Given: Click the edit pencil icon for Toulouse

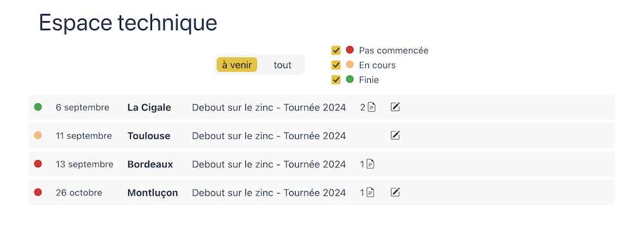Looking at the screenshot, I should [x=395, y=136].
